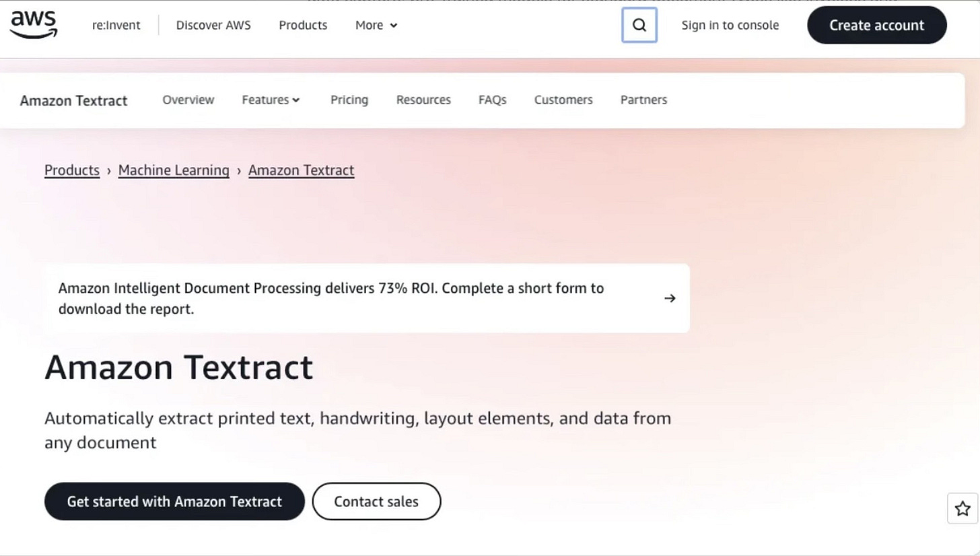Click the Amazon Textract page heading
The width and height of the screenshot is (980, 556).
179,368
